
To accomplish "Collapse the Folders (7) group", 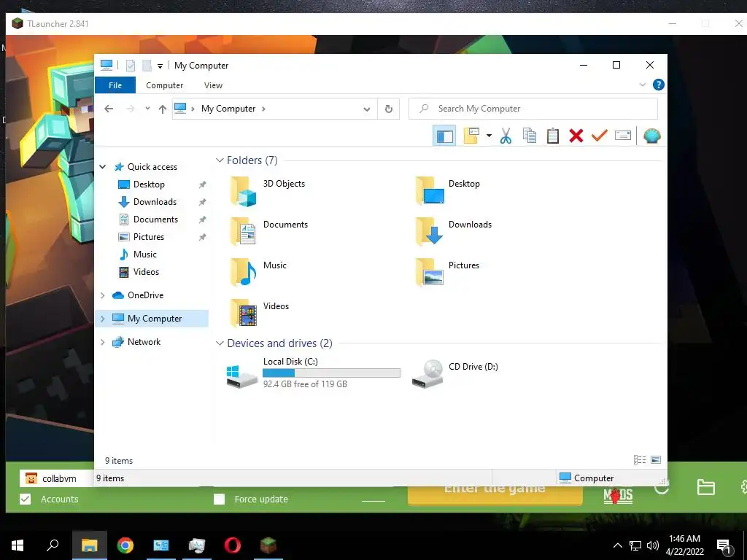I will point(220,160).
